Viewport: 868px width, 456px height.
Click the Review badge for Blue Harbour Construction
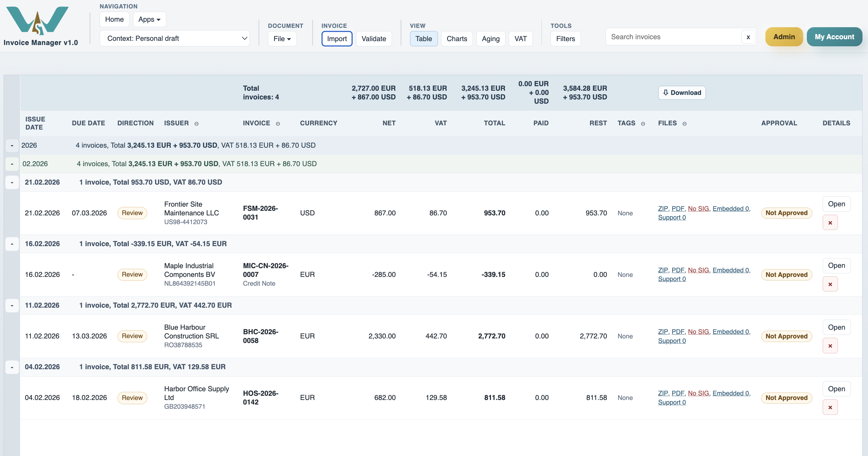pyautogui.click(x=132, y=336)
